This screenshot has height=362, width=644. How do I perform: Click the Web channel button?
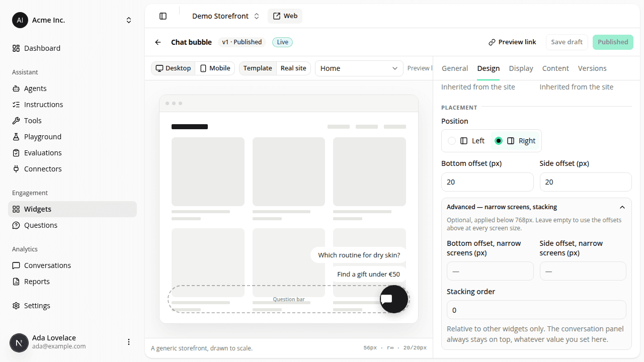click(x=285, y=16)
